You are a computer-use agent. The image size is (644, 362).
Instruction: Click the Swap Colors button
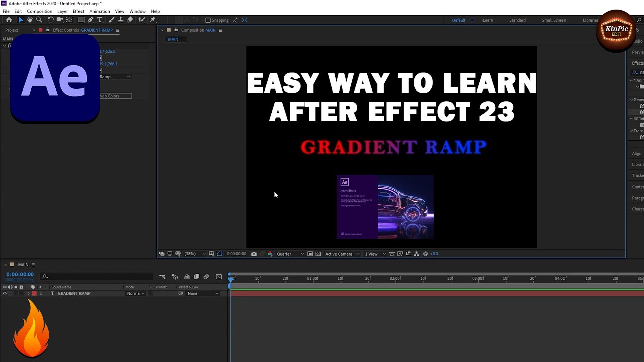(115, 96)
